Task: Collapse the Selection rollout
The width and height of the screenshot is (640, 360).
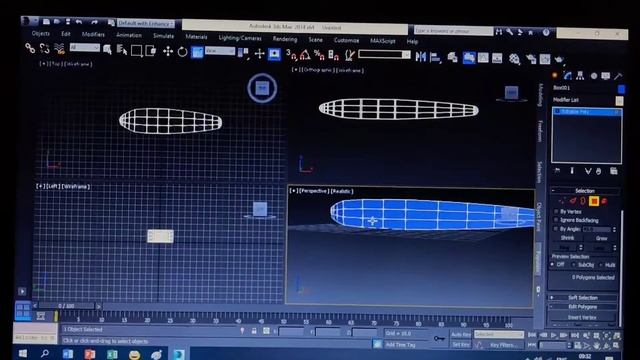Action: point(584,191)
